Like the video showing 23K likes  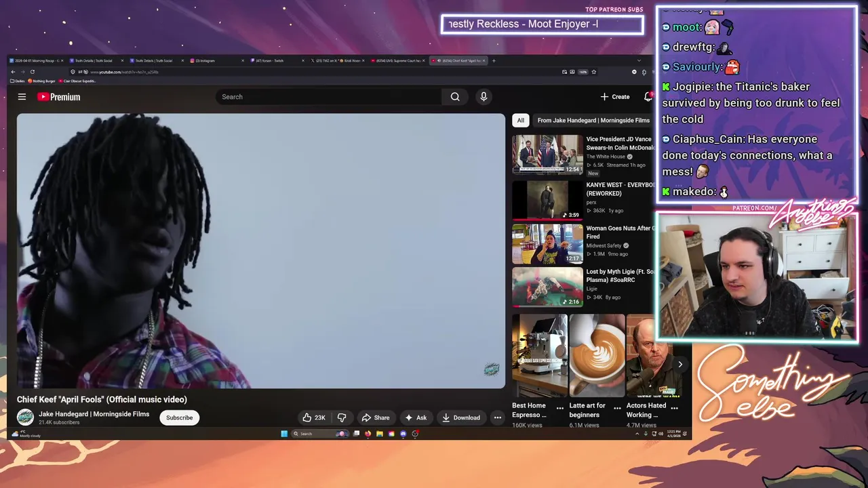click(x=313, y=418)
